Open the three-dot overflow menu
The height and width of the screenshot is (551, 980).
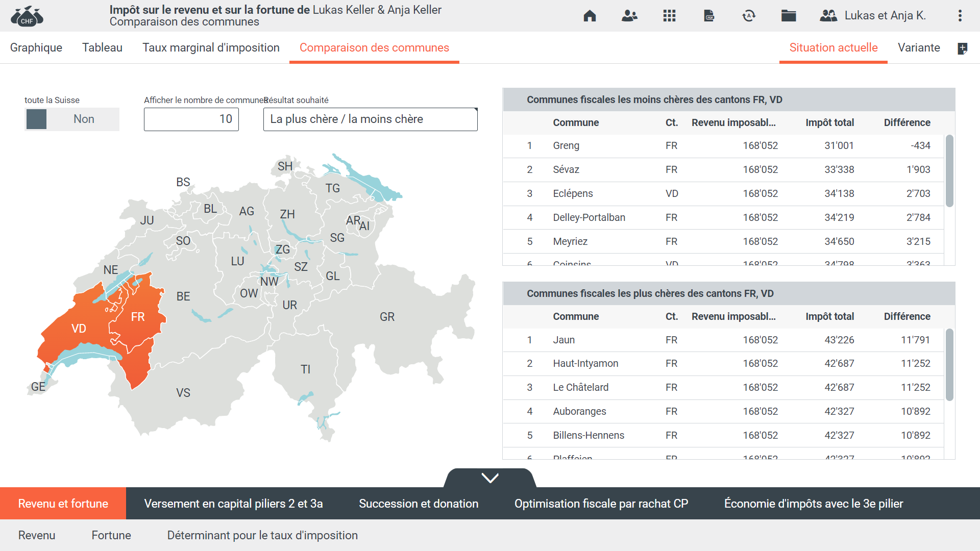pos(960,16)
